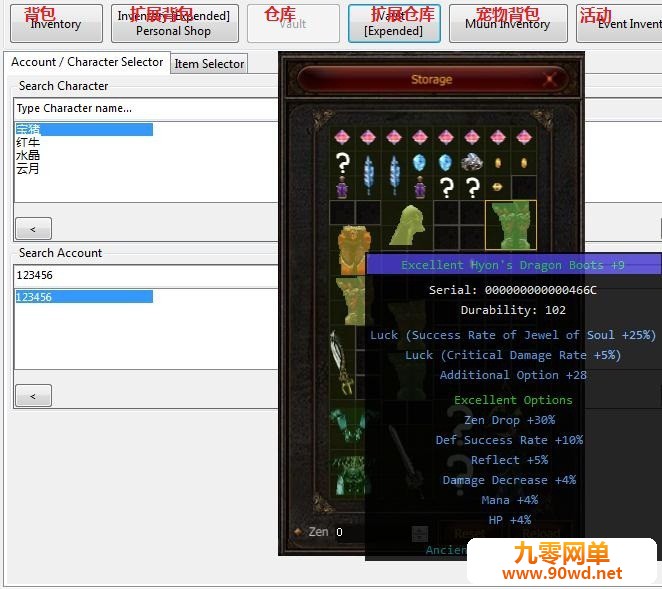Select the grey stone jewel item

472,162
